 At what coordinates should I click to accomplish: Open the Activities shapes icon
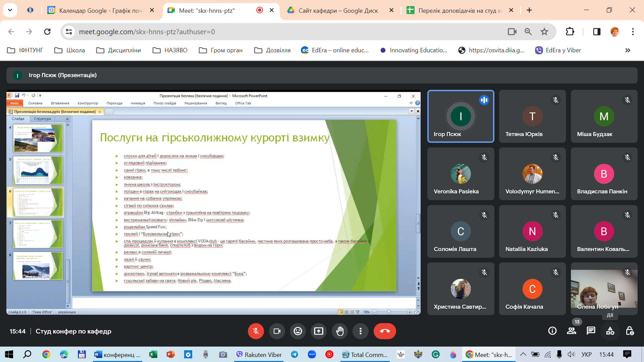[610, 331]
